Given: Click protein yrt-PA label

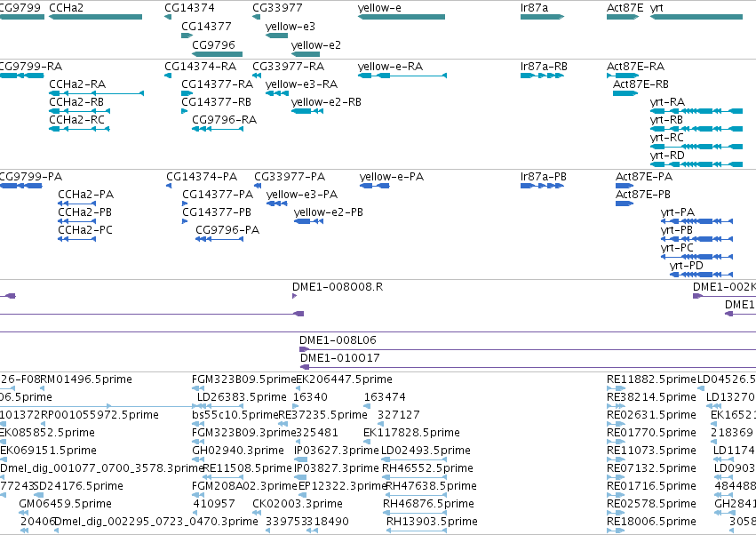Looking at the screenshot, I should (678, 212).
